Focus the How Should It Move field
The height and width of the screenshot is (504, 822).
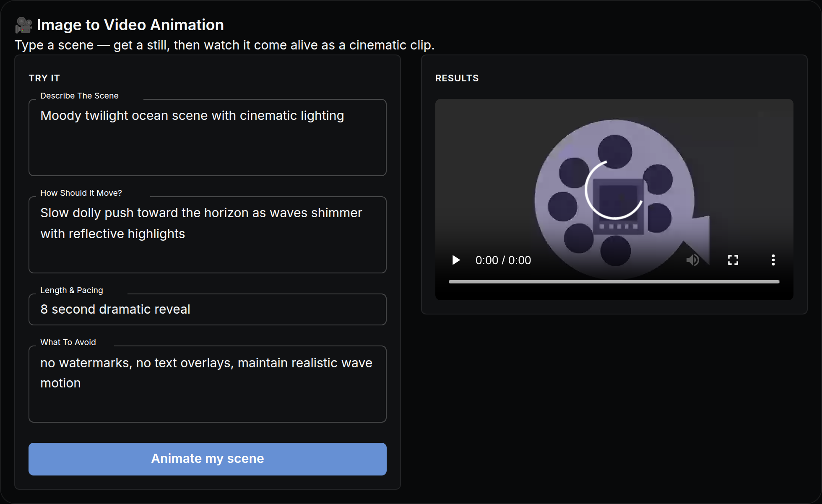tap(208, 235)
